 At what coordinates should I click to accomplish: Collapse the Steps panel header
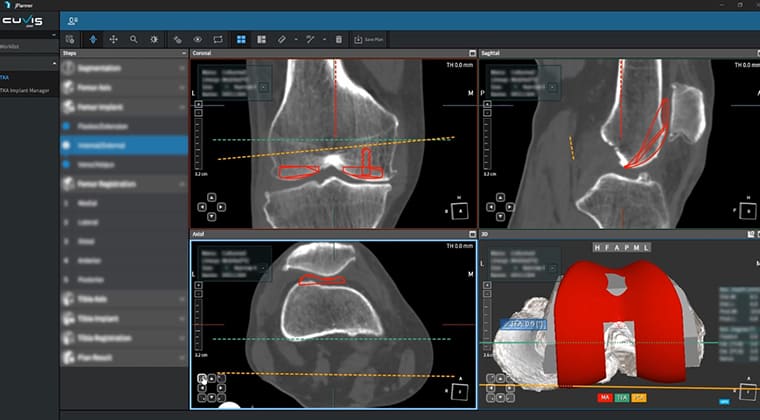pos(183,53)
